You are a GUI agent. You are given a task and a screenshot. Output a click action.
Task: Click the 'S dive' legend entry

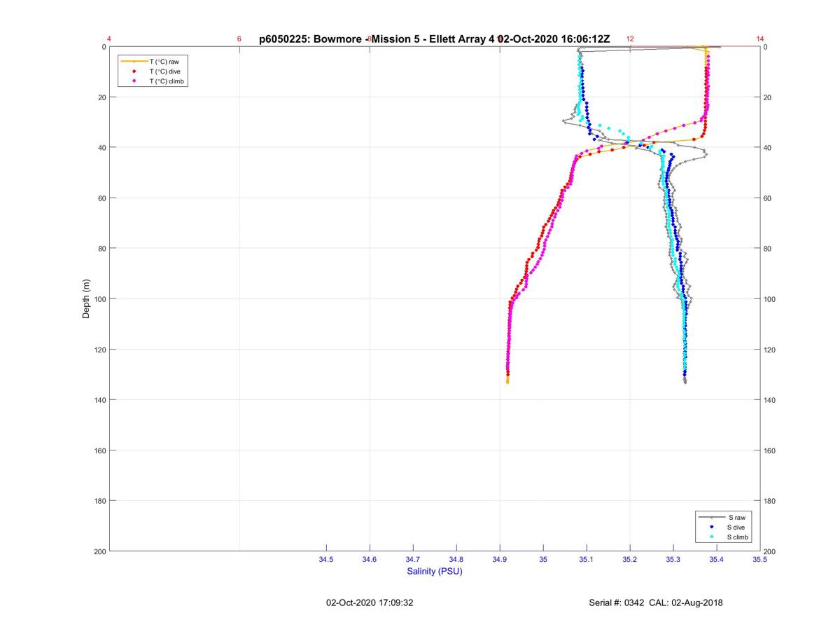pyautogui.click(x=726, y=527)
